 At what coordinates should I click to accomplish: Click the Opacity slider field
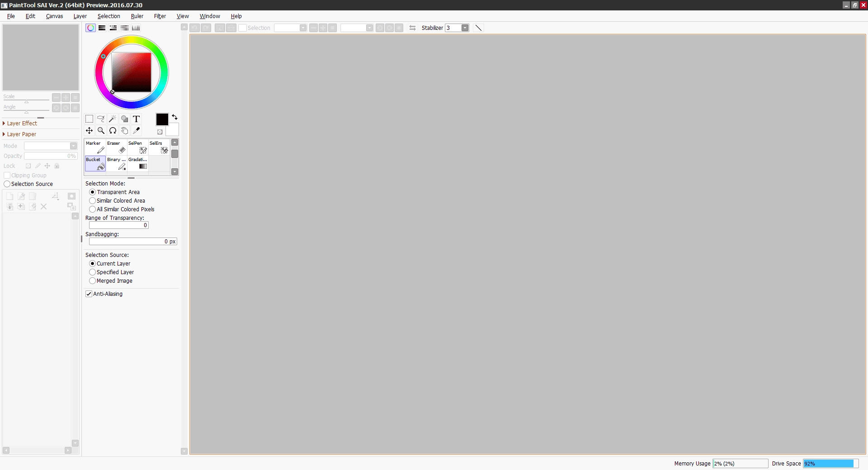pyautogui.click(x=51, y=156)
